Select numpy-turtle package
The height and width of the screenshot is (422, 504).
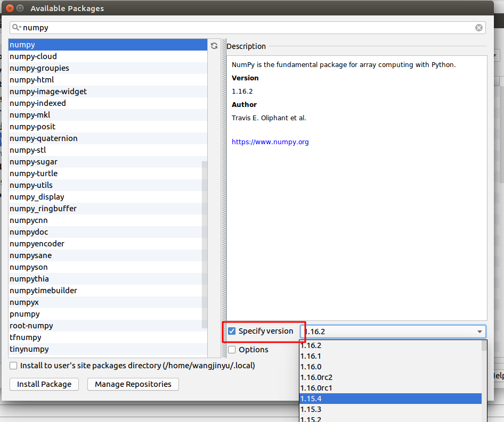(108, 173)
